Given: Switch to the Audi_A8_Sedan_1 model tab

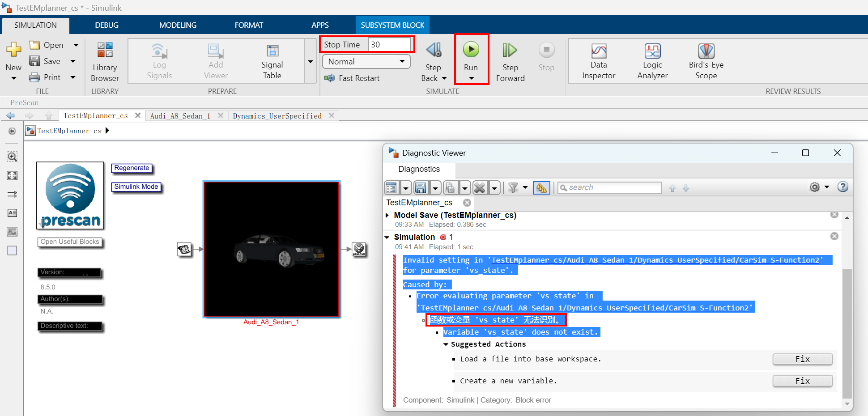Looking at the screenshot, I should coord(180,116).
